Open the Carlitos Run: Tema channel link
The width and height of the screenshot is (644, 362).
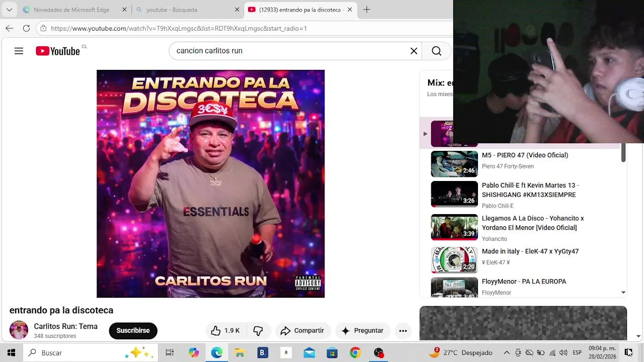pos(65,326)
